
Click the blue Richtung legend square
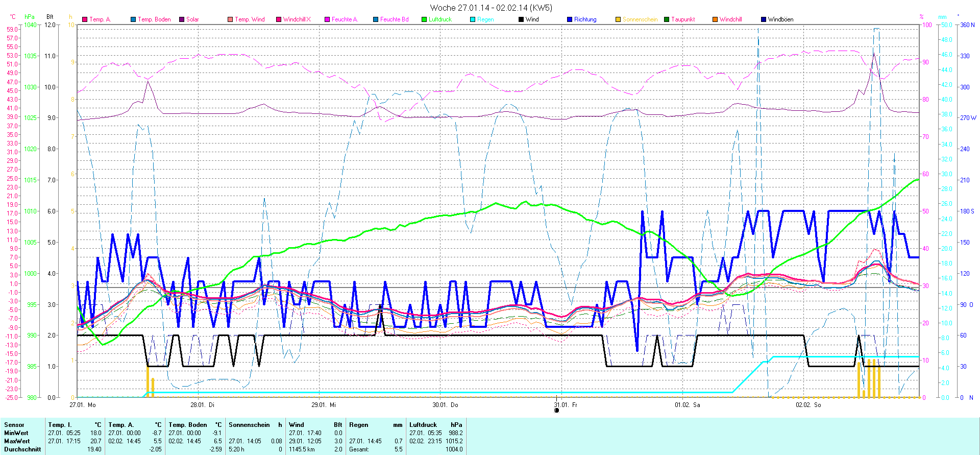570,19
